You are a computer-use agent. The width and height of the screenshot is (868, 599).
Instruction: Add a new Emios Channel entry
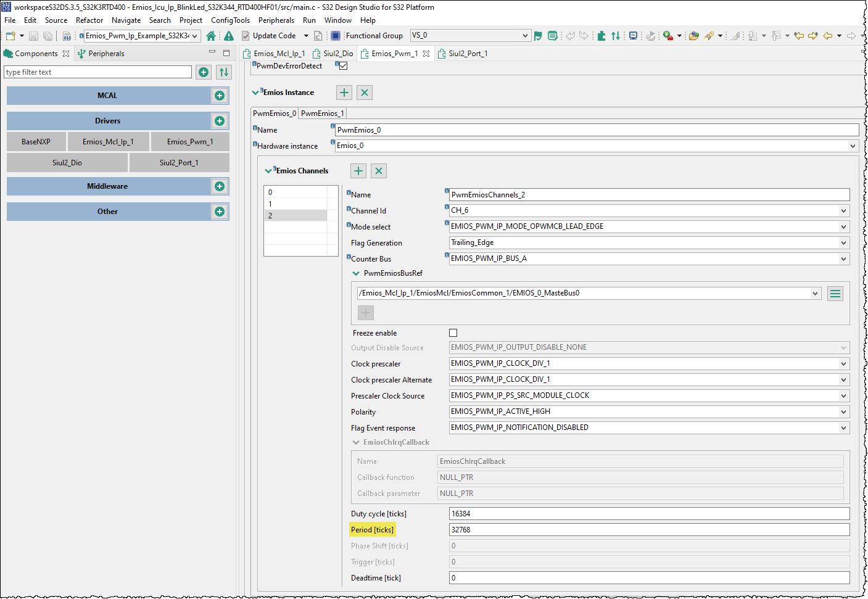point(358,171)
